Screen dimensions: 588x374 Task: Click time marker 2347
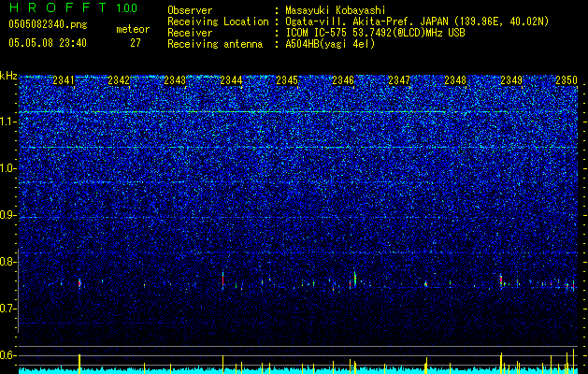pyautogui.click(x=399, y=80)
